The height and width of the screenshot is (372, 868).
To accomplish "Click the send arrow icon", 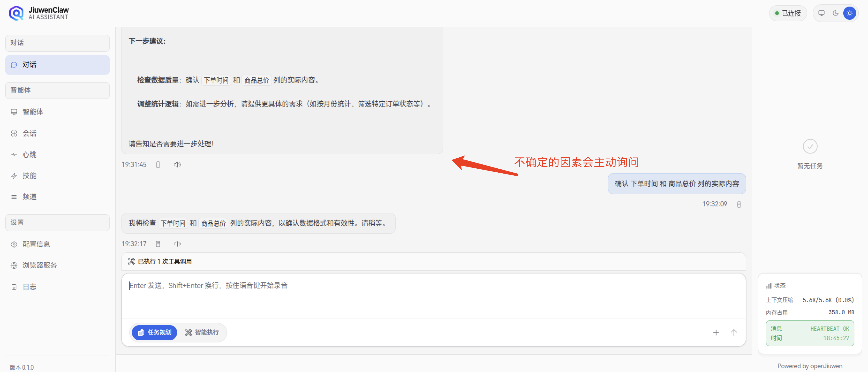I will pyautogui.click(x=734, y=333).
